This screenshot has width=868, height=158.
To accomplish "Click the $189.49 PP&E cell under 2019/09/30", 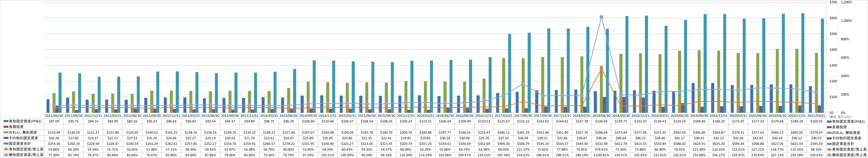I will 699,121.
